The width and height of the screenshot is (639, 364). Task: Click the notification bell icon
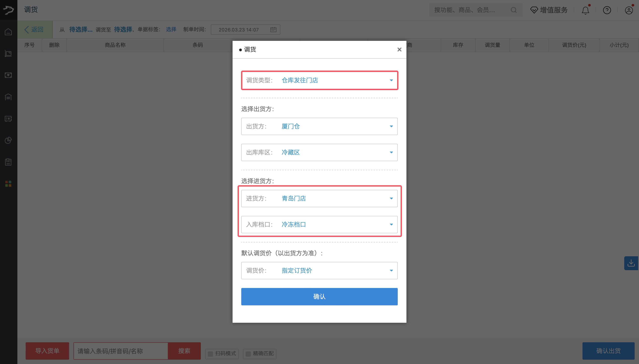tap(585, 10)
